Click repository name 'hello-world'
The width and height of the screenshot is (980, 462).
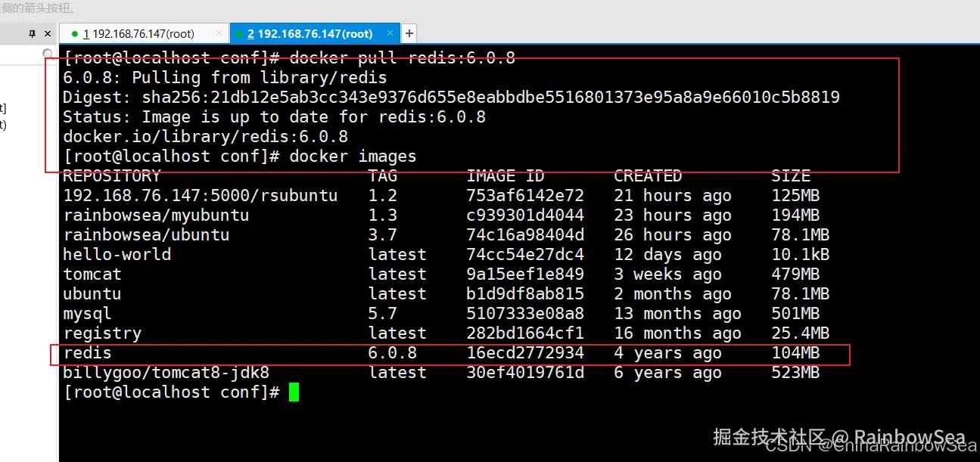(117, 254)
